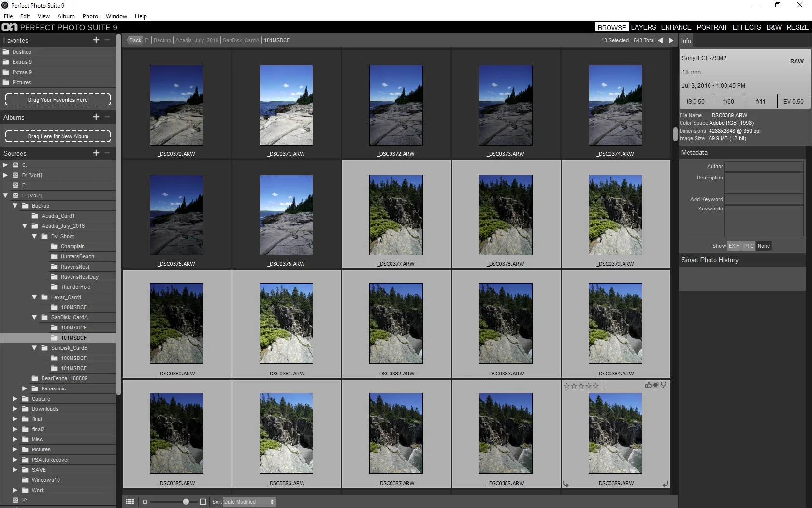Click thumbnail grid vertical scrollbar
812x508 pixels.
[x=675, y=134]
